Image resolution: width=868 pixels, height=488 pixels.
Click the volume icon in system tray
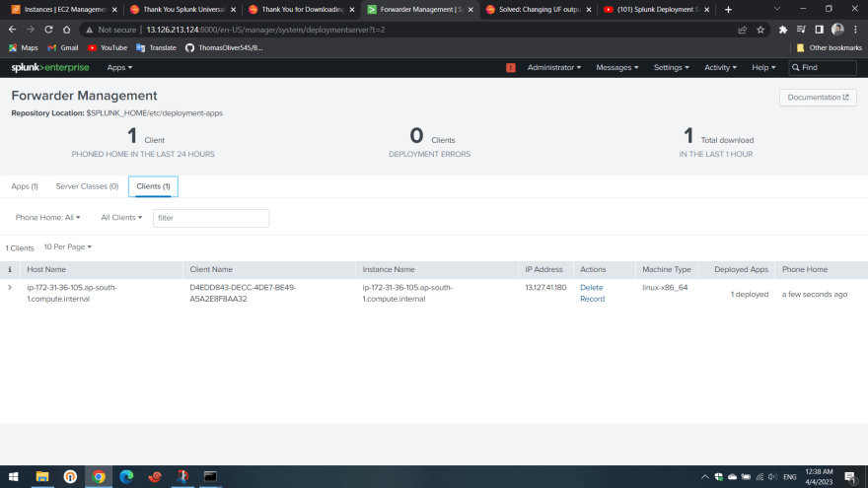click(x=772, y=477)
